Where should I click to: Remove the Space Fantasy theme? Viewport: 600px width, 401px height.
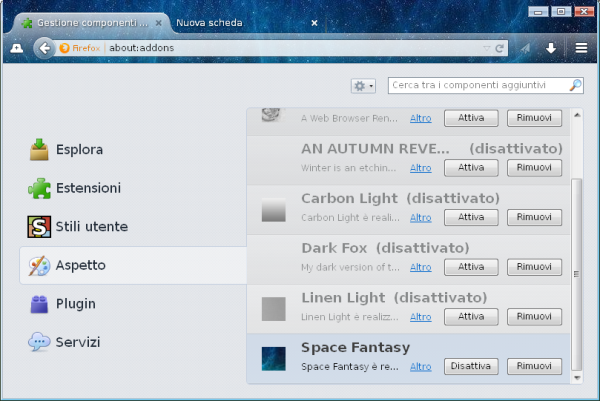pos(534,367)
